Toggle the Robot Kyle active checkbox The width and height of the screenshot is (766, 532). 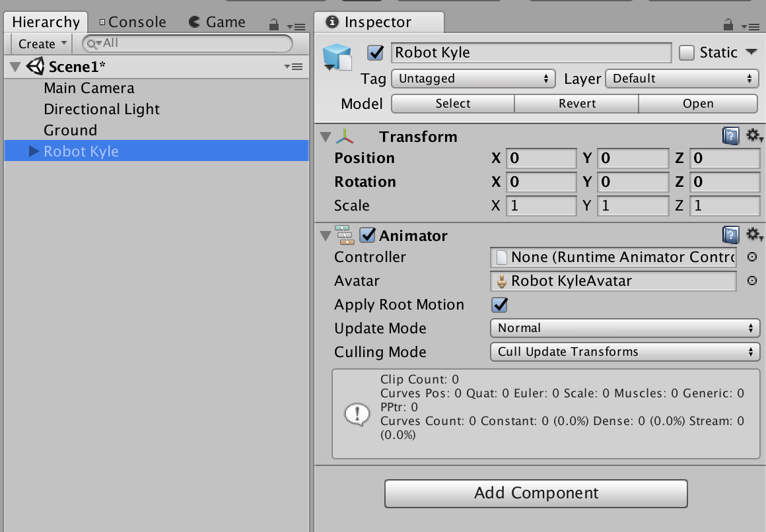pos(375,53)
